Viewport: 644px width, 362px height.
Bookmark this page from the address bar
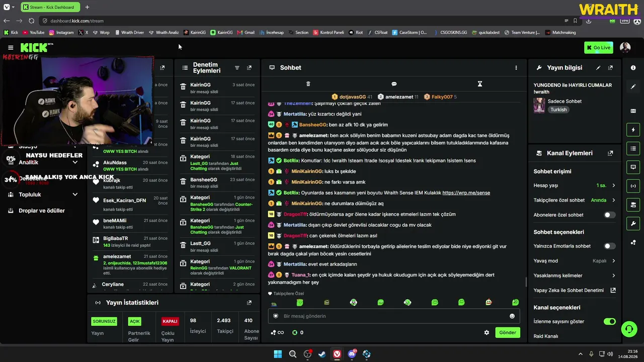point(575,21)
